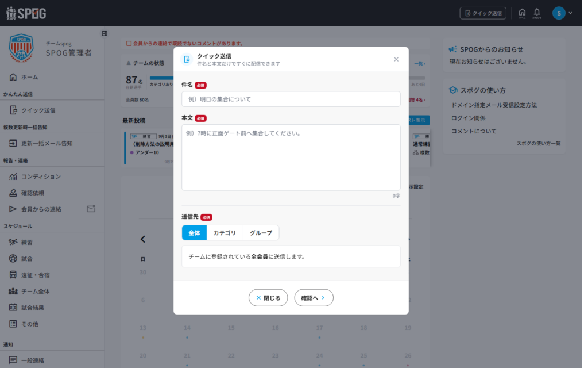Viewport: 588px width, 368px height.
Task: Select calendar date 17
Action: (x=319, y=328)
